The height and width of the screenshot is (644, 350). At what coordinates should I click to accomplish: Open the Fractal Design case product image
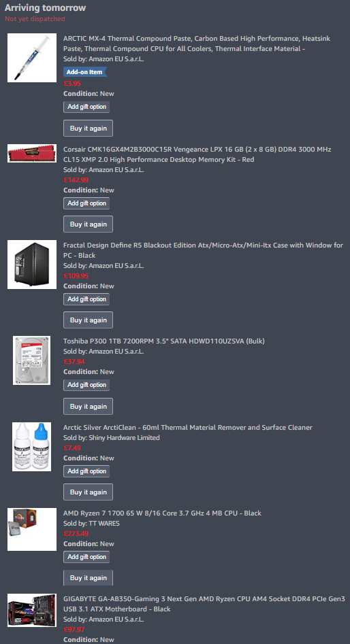(x=32, y=265)
